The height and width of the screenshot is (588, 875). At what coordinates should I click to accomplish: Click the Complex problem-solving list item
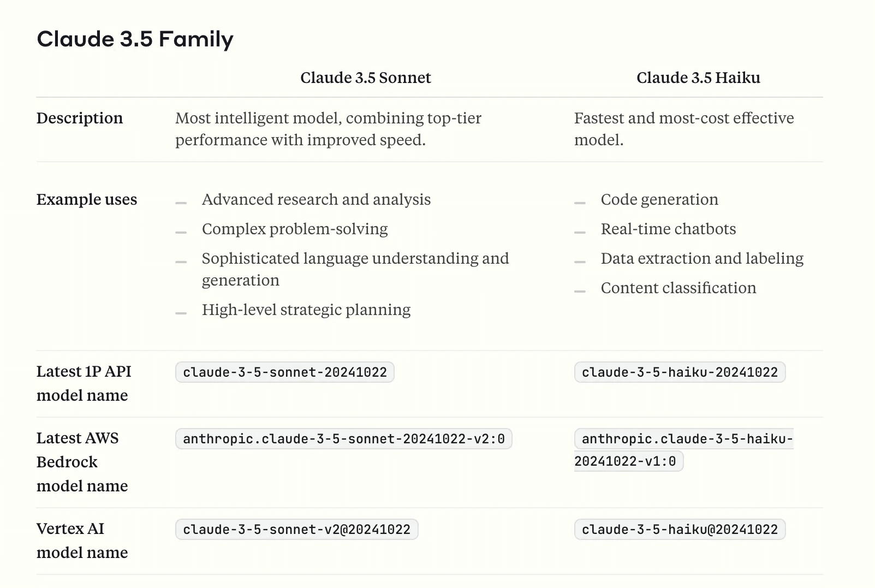pos(295,229)
